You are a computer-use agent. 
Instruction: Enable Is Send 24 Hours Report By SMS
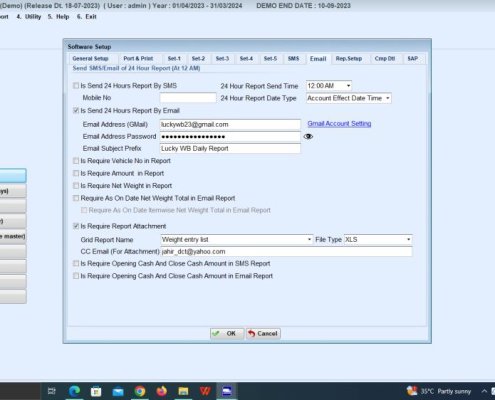[x=76, y=86]
